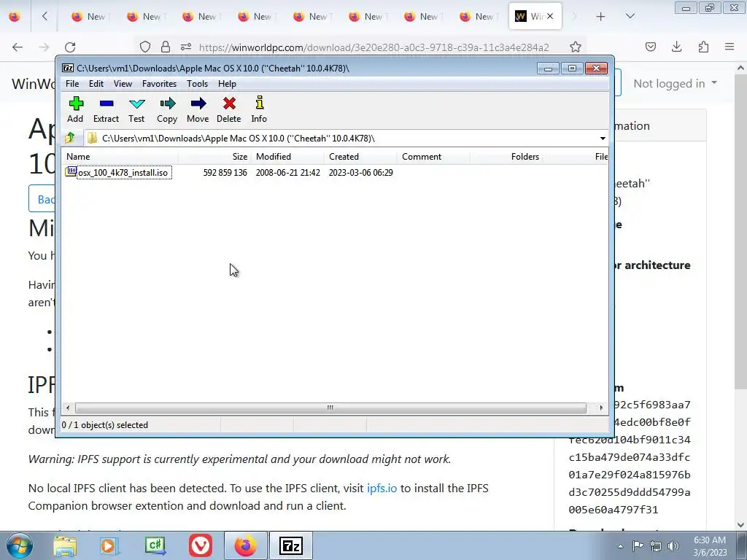Follow the ipfs.io link
Screen dimensions: 747x560
click(x=382, y=488)
